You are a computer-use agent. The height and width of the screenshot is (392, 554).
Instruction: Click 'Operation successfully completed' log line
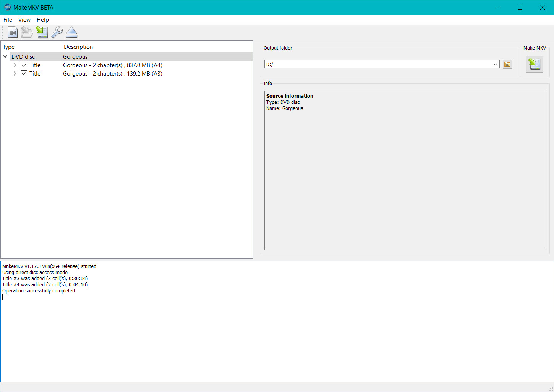point(39,291)
